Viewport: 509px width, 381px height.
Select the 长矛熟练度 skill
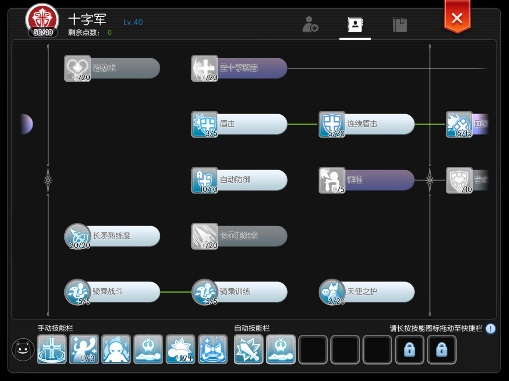[x=112, y=236]
